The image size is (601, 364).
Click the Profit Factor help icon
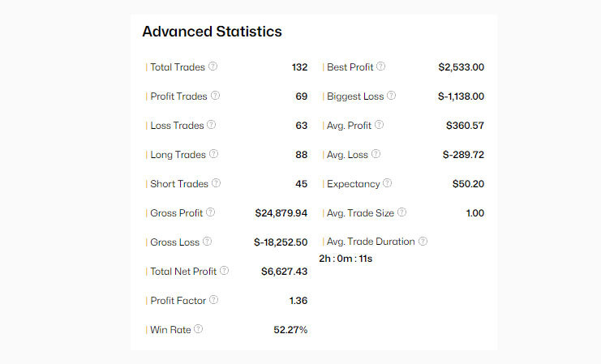coord(213,300)
